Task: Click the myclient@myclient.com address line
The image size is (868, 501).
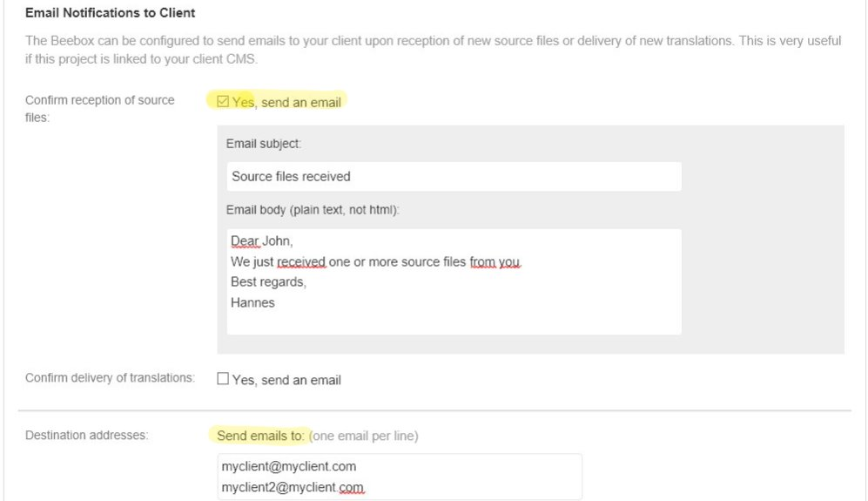Action: (288, 466)
